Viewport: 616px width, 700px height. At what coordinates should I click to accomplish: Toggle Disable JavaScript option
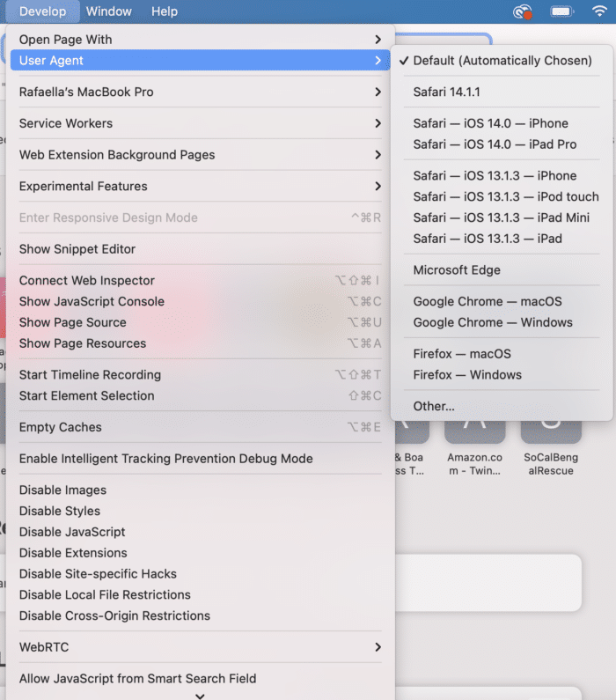(x=201, y=532)
